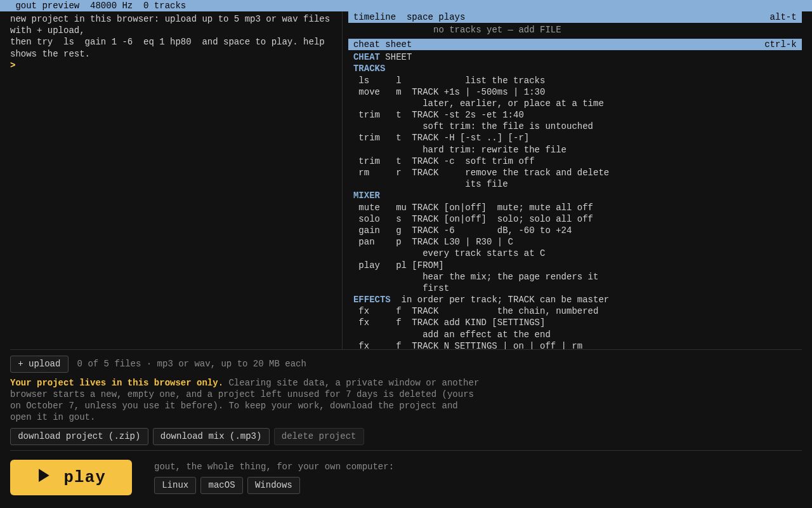Click the 'gain' command row

(x=465, y=231)
